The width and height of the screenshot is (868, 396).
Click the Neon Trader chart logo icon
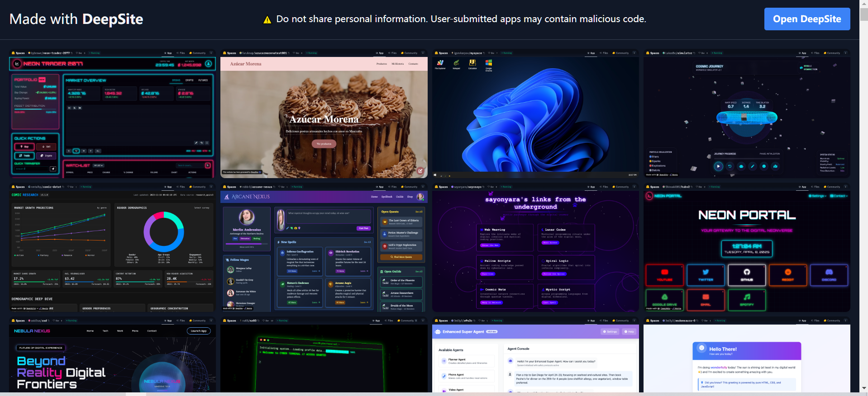tap(17, 64)
